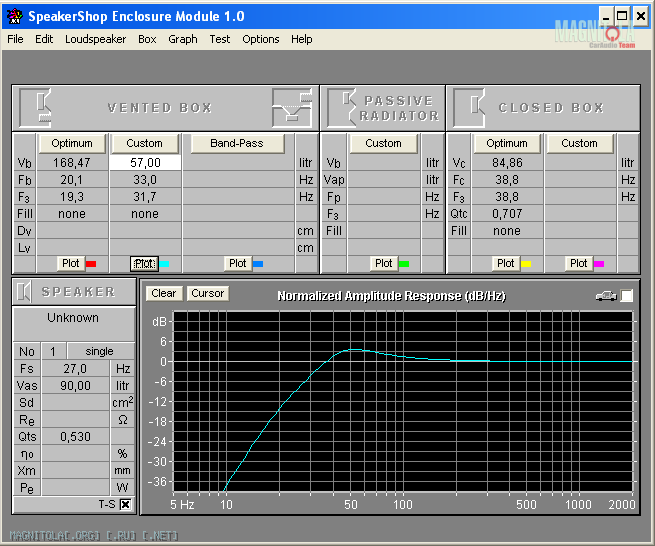Image resolution: width=655 pixels, height=546 pixels.
Task: Click Custom button under Closed Box
Action: (x=579, y=143)
